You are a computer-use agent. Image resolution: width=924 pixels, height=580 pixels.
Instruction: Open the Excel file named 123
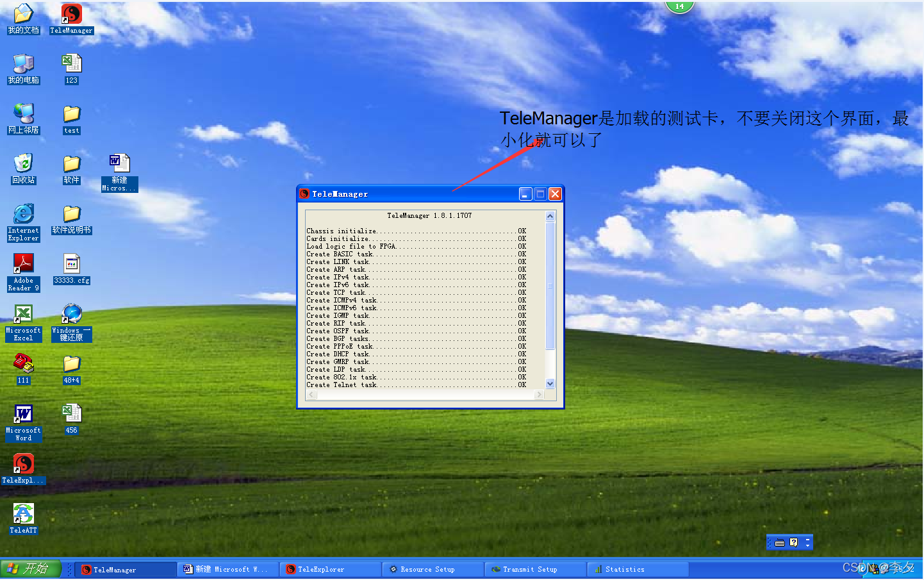(x=71, y=68)
